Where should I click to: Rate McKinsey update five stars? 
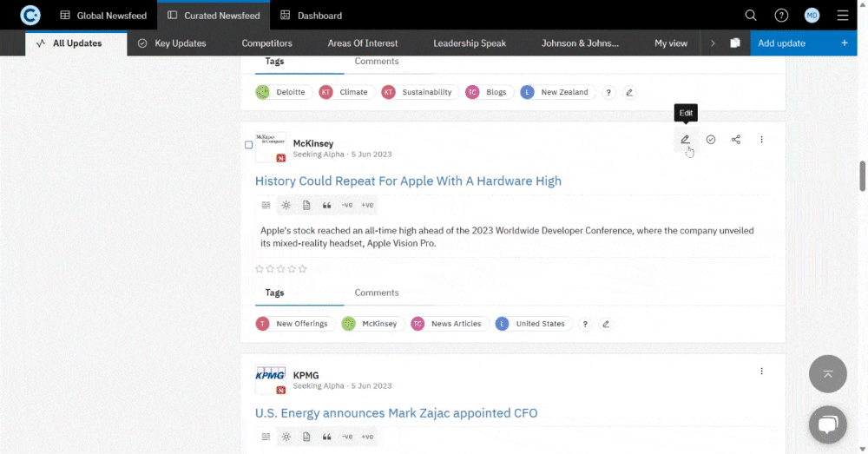(302, 269)
